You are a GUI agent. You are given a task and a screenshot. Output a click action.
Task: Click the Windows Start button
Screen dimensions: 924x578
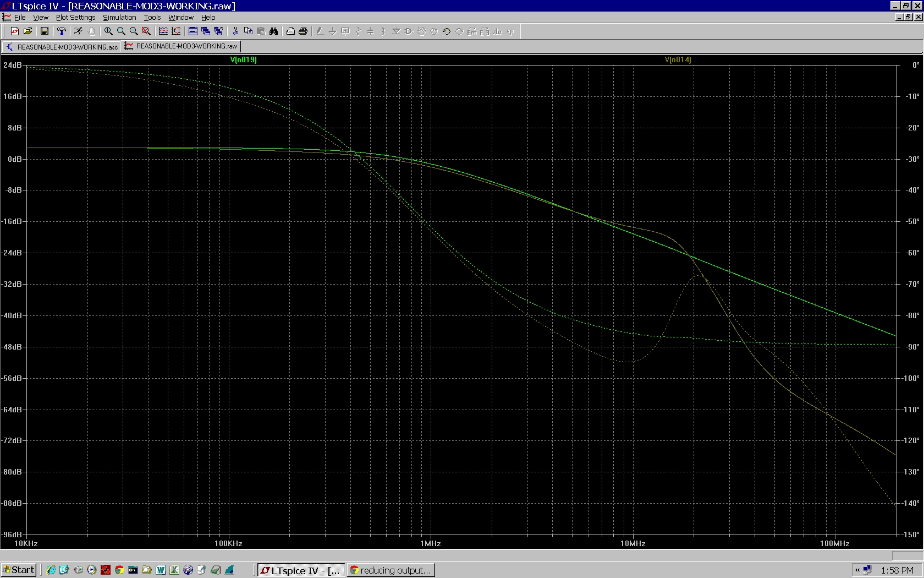coord(19,570)
